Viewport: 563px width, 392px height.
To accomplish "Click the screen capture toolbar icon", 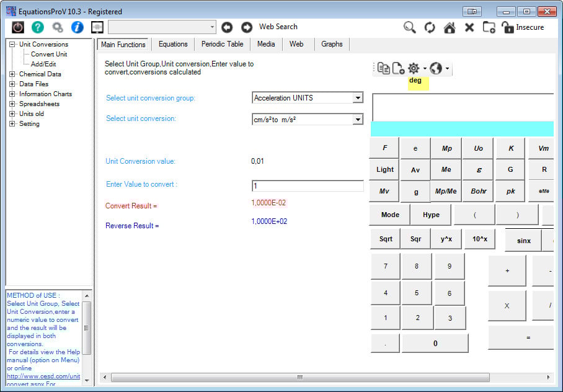I will (97, 27).
